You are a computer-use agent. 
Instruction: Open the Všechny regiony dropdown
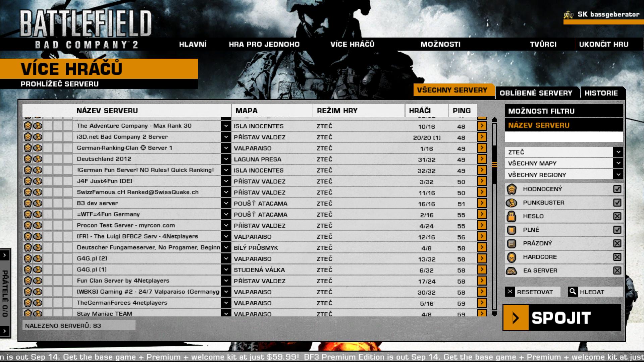(564, 175)
